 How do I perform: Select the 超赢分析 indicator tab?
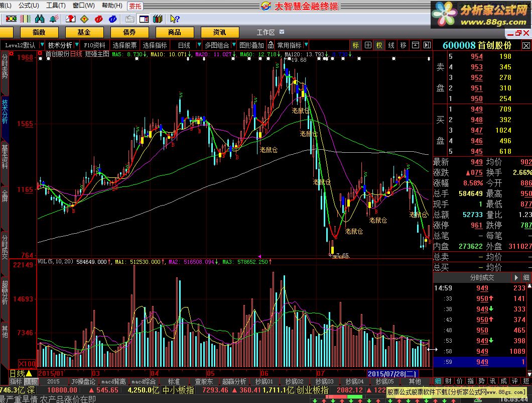(234, 381)
